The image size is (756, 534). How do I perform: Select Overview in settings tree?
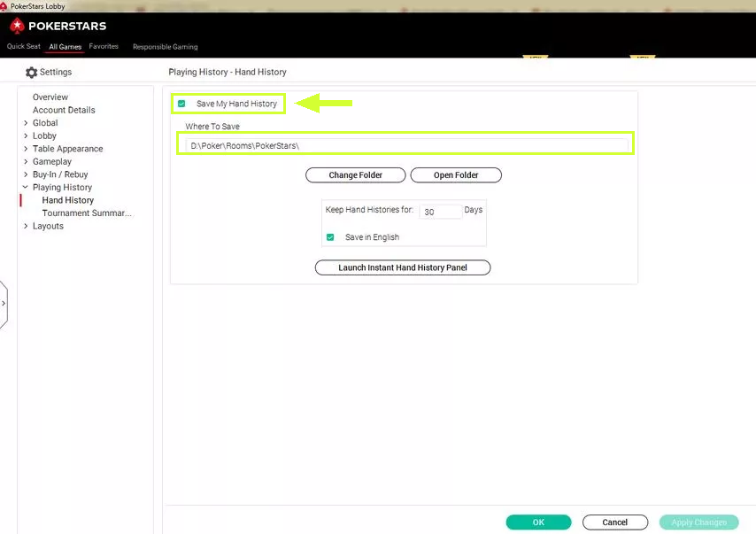(50, 97)
